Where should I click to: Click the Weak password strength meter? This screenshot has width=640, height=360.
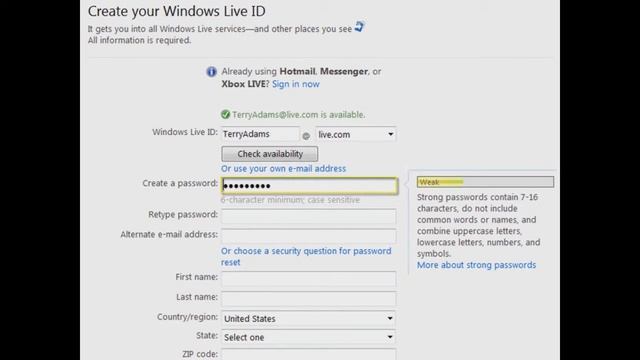coord(485,182)
